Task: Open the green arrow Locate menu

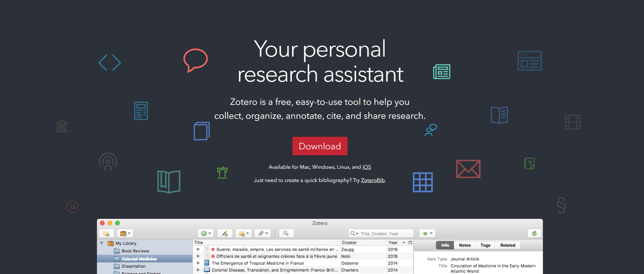Action: pyautogui.click(x=427, y=234)
